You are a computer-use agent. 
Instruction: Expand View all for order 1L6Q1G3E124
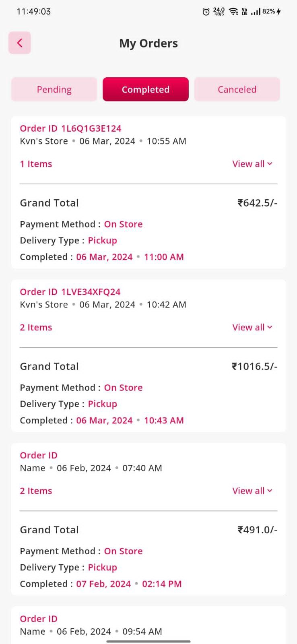click(252, 164)
